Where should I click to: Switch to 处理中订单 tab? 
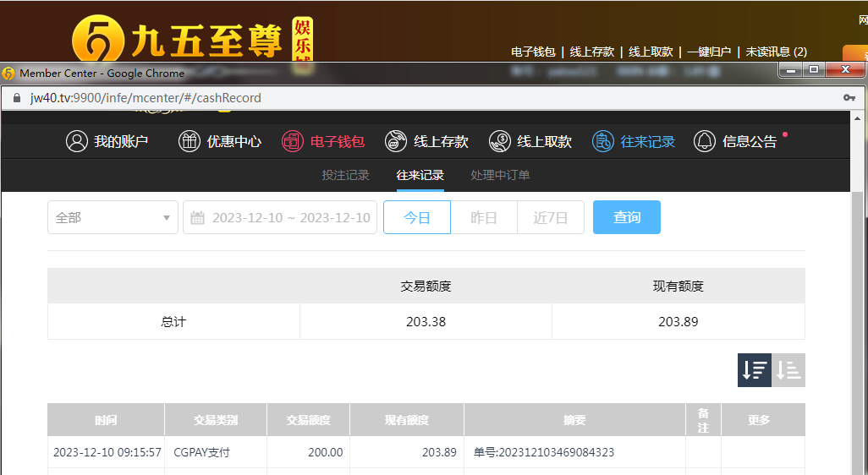[x=500, y=175]
